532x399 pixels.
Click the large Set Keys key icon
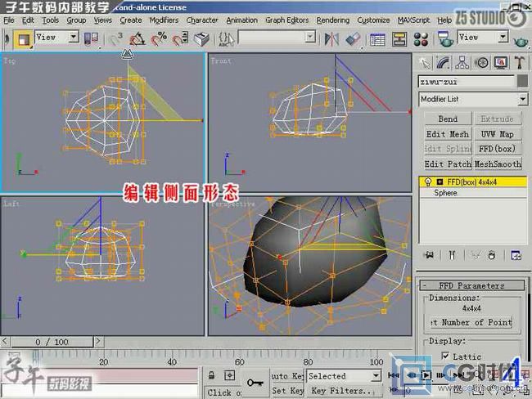[x=255, y=383]
